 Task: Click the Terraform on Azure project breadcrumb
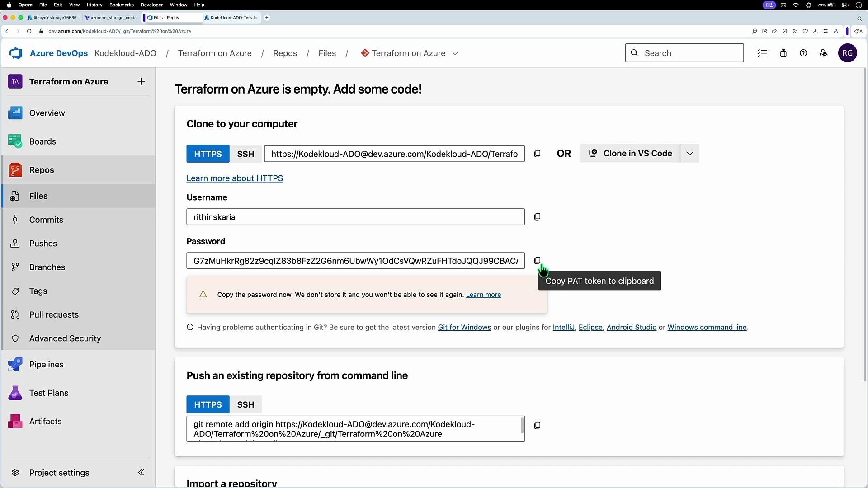pyautogui.click(x=215, y=53)
